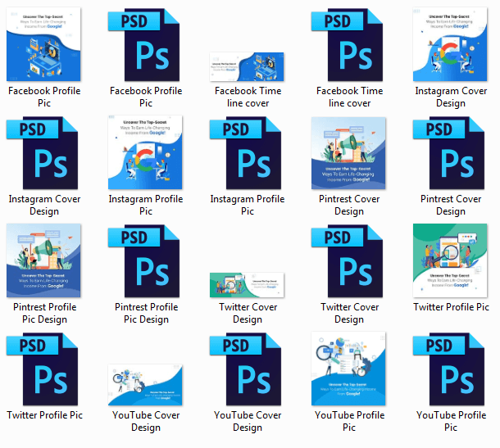Click 'Twitter Cover Design' name under PSD icon
The height and width of the screenshot is (448, 500).
coord(349,313)
